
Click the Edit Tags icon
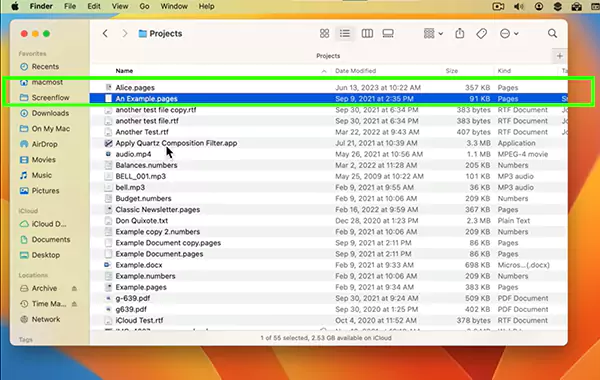(481, 34)
